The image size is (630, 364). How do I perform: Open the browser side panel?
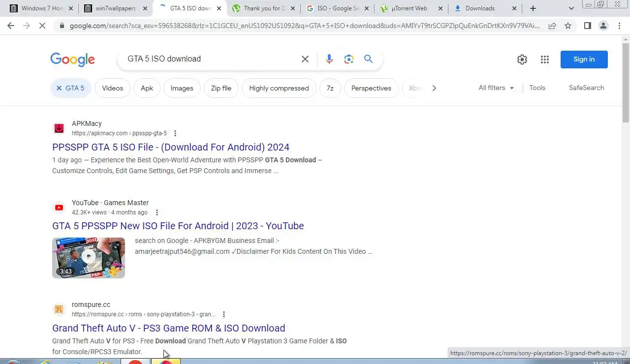click(587, 26)
